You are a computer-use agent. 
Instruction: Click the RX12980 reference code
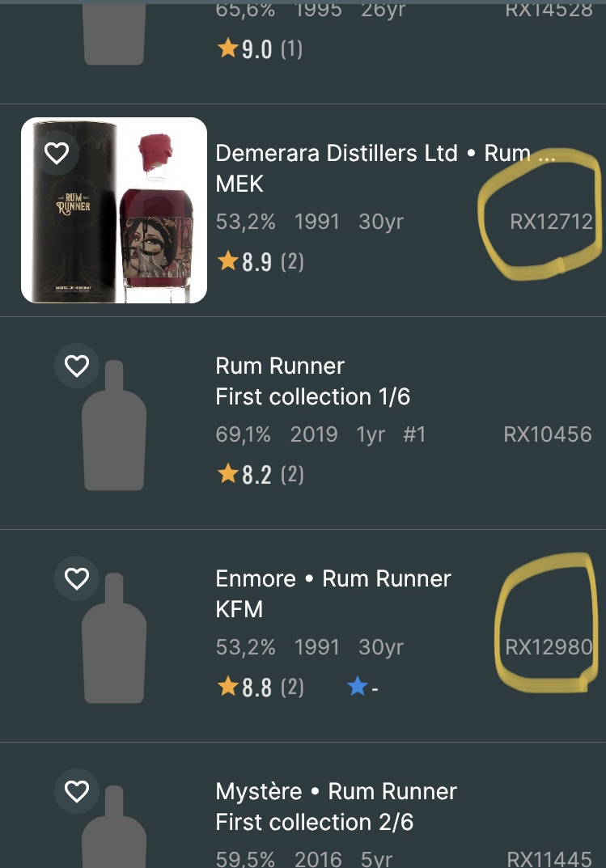548,647
